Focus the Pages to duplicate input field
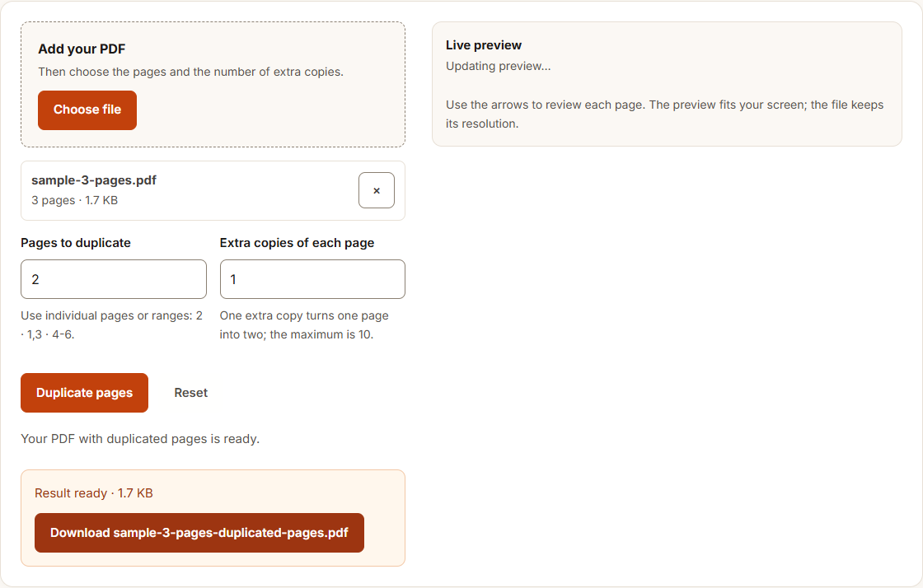Viewport: 923px width, 588px height. (x=114, y=279)
